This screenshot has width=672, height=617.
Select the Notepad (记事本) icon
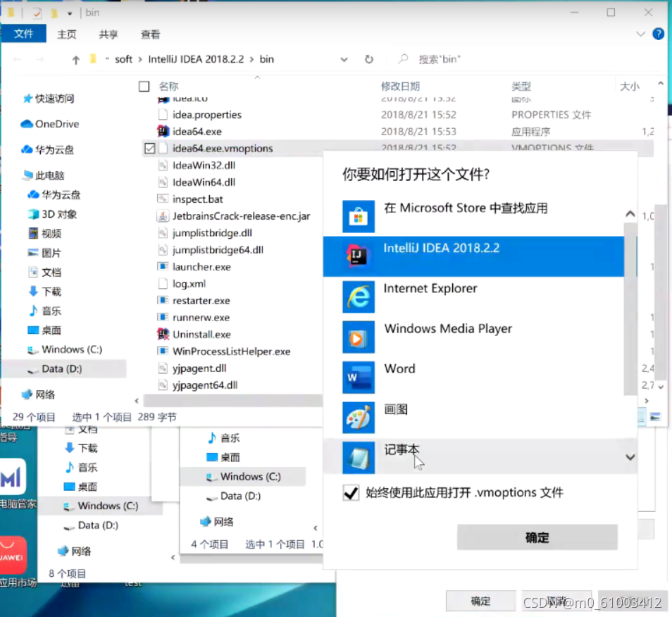(359, 457)
